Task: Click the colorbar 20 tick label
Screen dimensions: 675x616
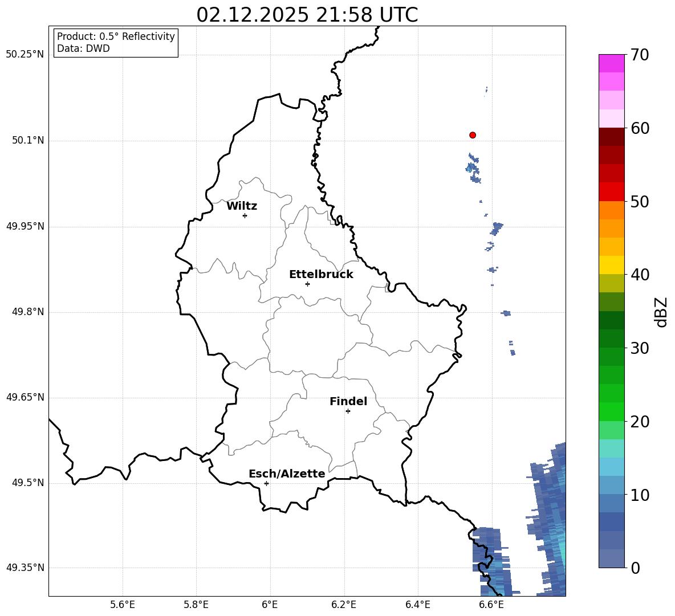Action: click(x=639, y=422)
